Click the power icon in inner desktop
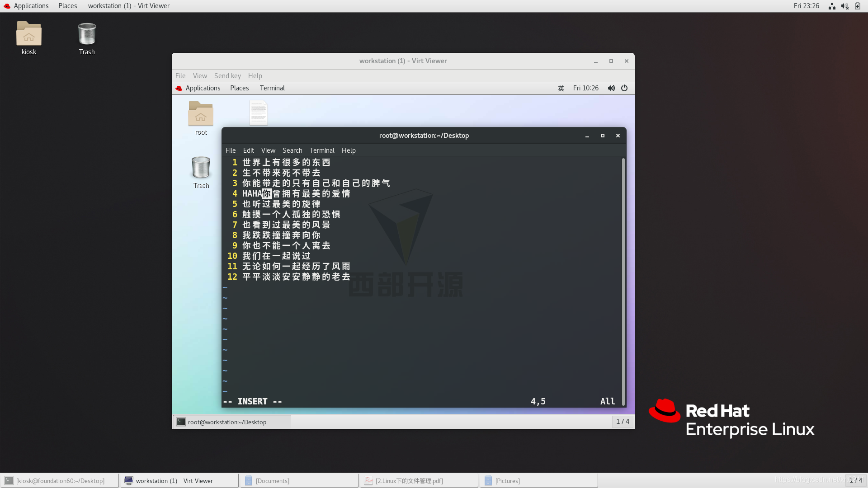 tap(624, 88)
